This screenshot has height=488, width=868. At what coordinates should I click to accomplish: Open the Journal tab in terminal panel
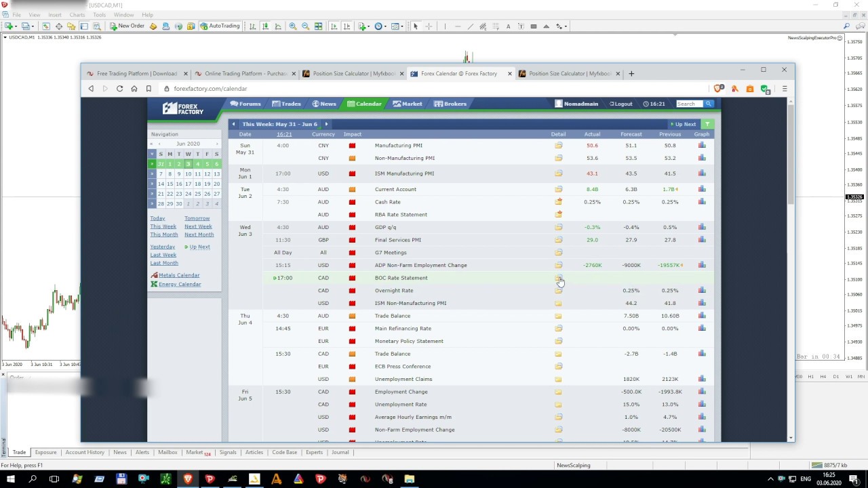point(340,452)
